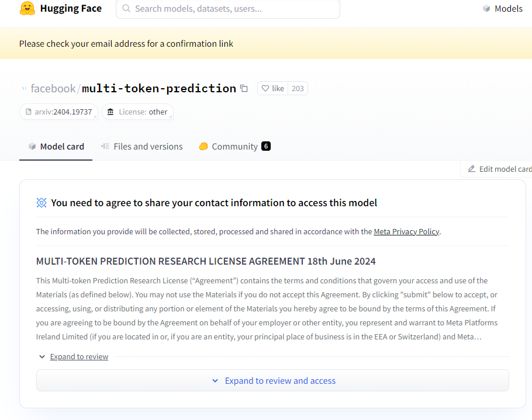The image size is (532, 420).
Task: Switch to the Model card tab
Action: (56, 147)
